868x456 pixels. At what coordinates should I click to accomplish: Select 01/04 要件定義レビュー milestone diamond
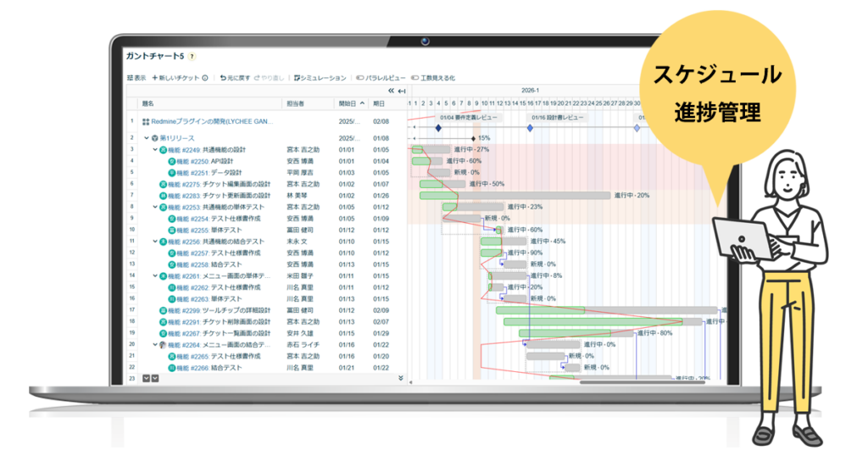(438, 128)
